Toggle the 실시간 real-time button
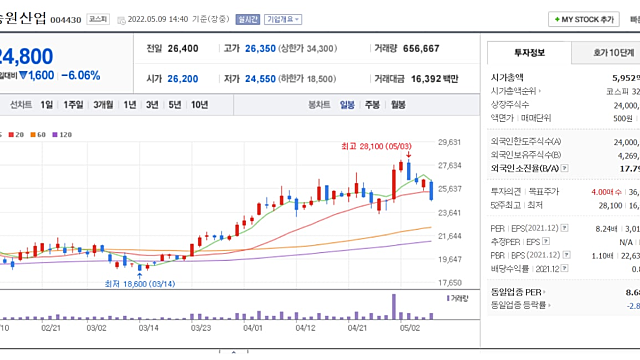 pyautogui.click(x=248, y=19)
